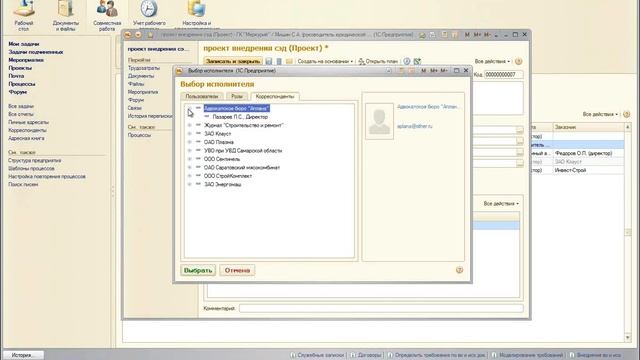The image size is (640, 360).
Task: Click the help icon at dialog bottom right
Action: pos(459,270)
